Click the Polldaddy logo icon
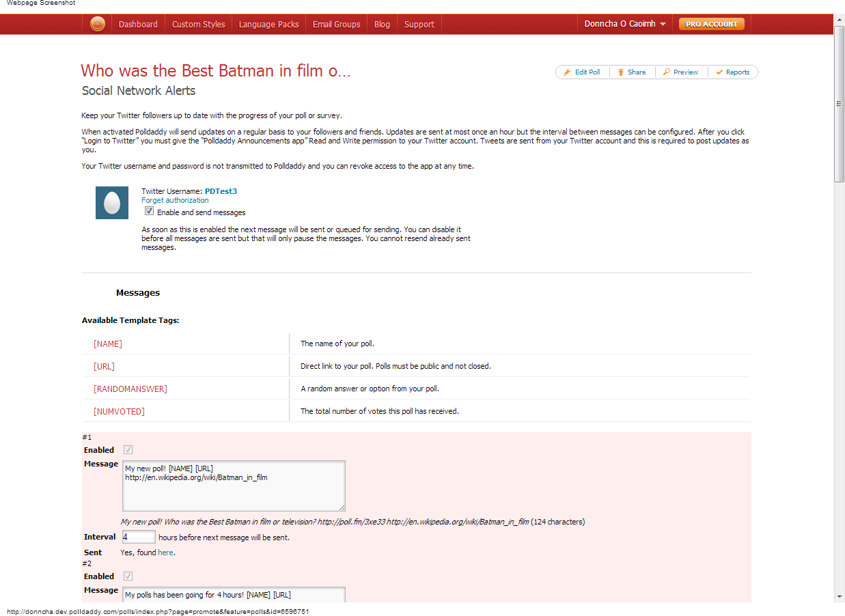The height and width of the screenshot is (616, 845). [x=98, y=24]
